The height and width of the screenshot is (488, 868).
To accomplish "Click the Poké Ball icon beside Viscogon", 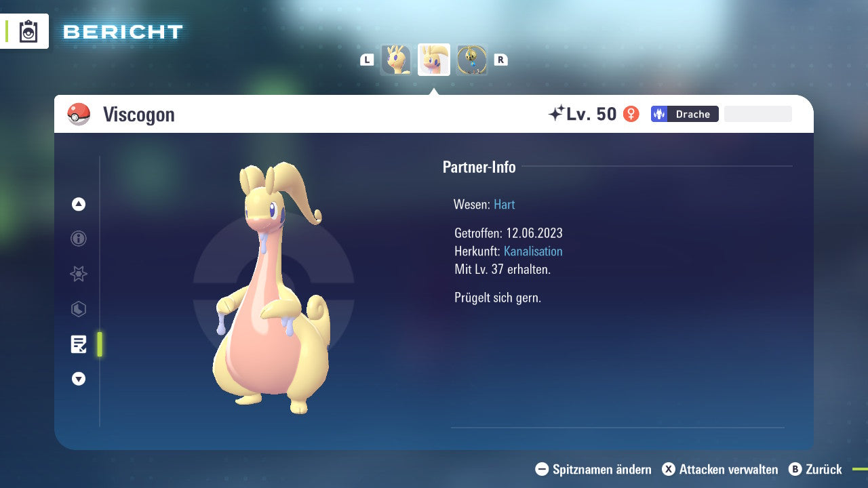I will (x=79, y=115).
